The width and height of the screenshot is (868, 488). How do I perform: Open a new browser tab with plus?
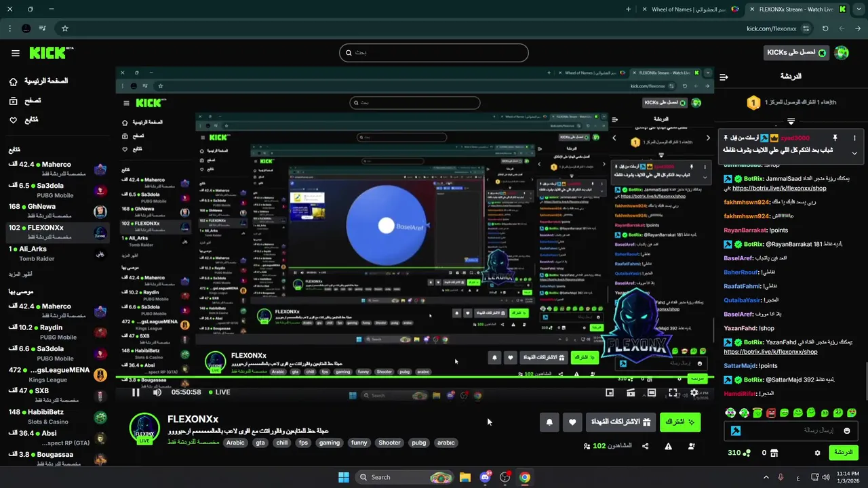tap(628, 9)
